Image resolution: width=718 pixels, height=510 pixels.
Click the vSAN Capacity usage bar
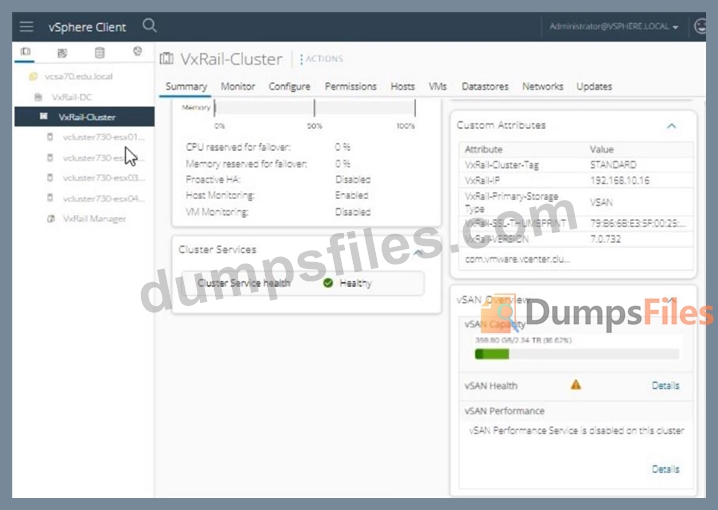(x=577, y=354)
